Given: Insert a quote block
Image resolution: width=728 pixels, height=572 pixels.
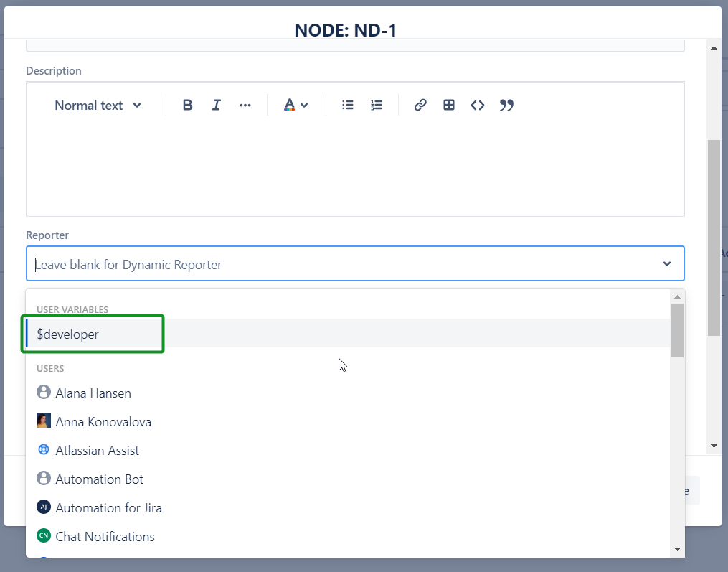Looking at the screenshot, I should pos(506,106).
